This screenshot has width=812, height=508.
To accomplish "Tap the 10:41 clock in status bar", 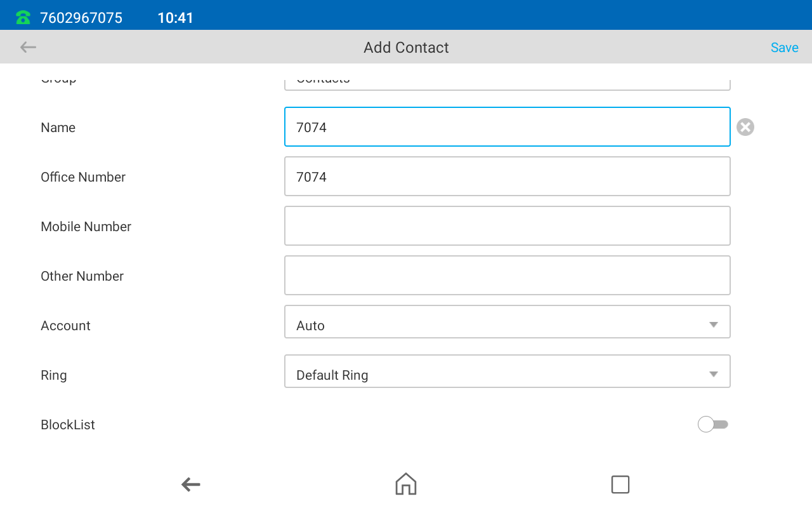I will 175,18.
